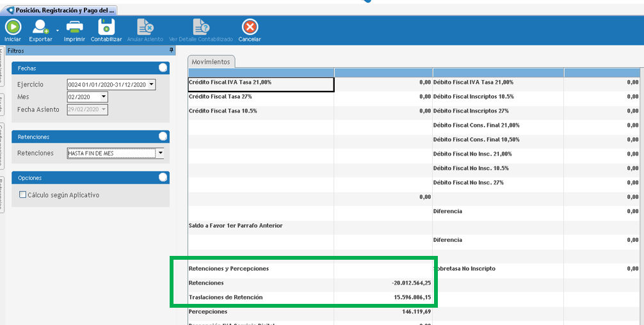Click the Imprimir printer icon

(x=75, y=27)
